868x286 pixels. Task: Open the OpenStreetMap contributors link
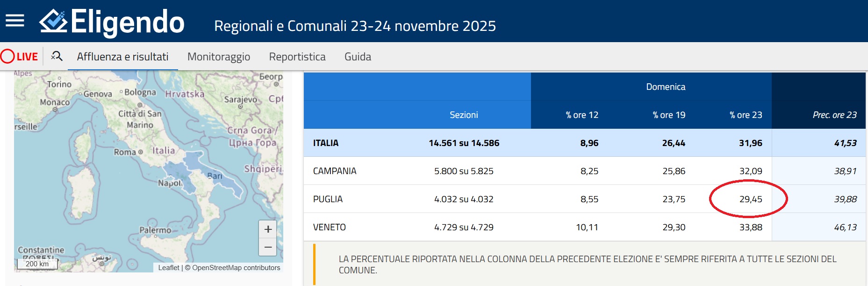(x=236, y=268)
